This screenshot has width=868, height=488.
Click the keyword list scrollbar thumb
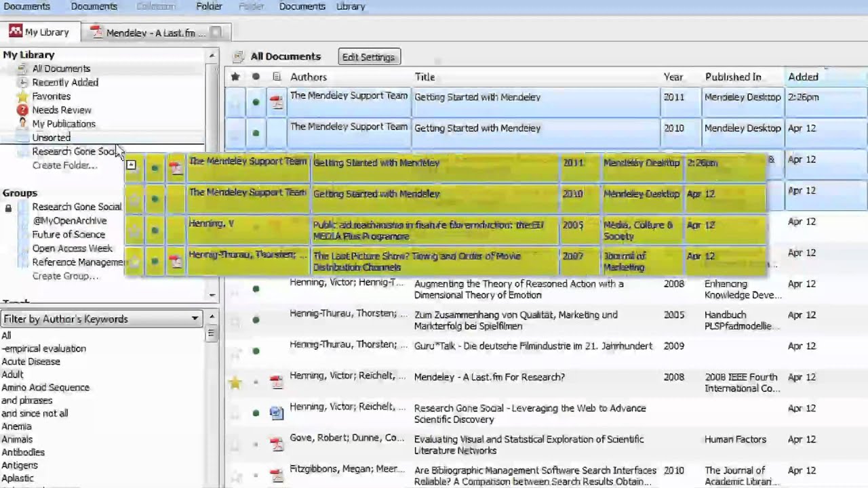pos(212,333)
